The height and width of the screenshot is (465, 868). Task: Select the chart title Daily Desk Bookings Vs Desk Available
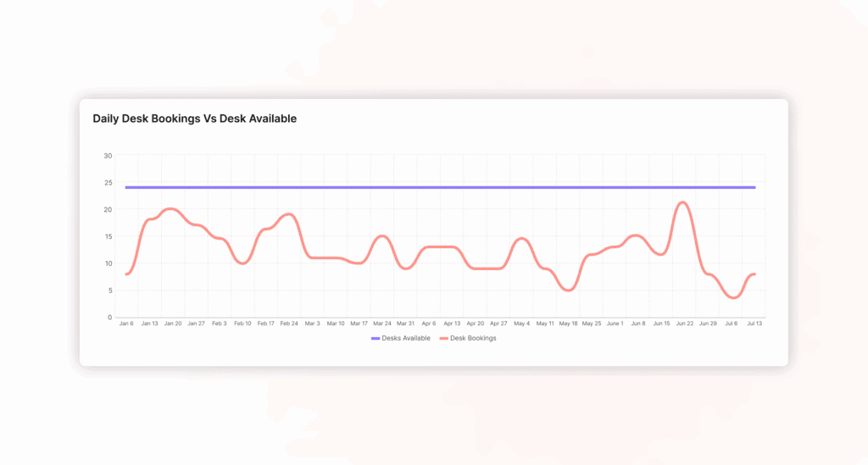coord(194,119)
